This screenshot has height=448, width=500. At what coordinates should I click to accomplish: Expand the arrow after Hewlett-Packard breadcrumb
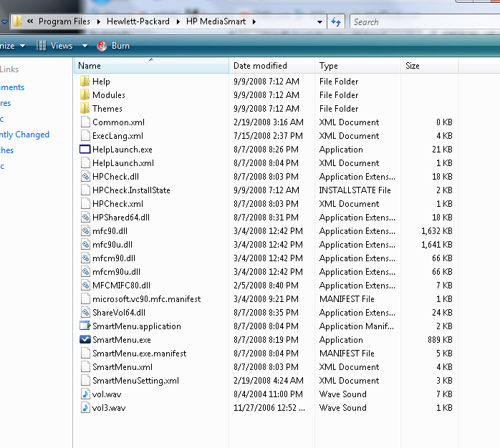[178, 21]
